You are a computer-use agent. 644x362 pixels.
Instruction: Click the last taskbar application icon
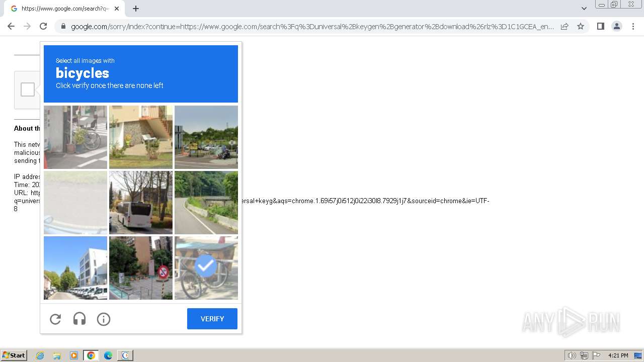pos(125,355)
